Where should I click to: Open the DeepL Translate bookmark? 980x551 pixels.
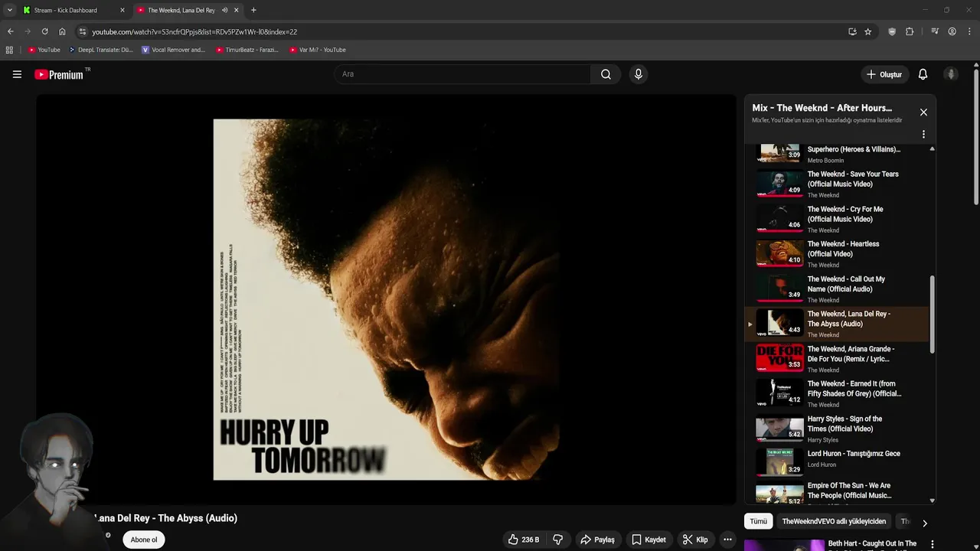coord(101,50)
